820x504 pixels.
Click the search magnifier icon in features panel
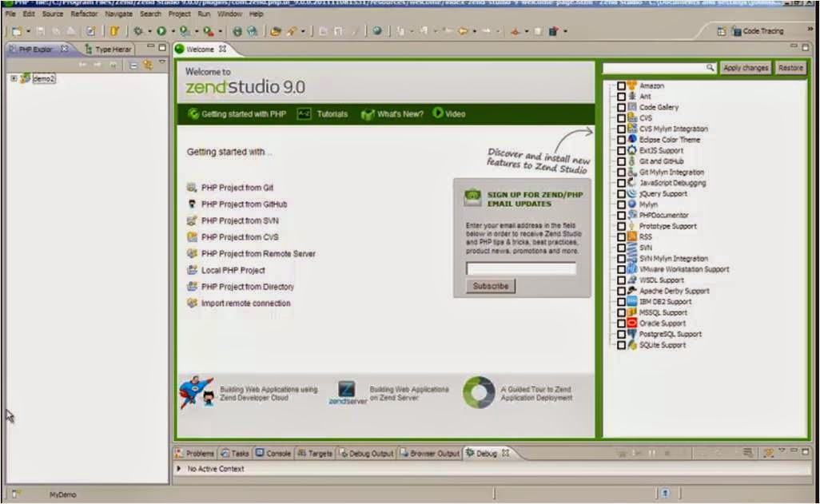[x=710, y=67]
